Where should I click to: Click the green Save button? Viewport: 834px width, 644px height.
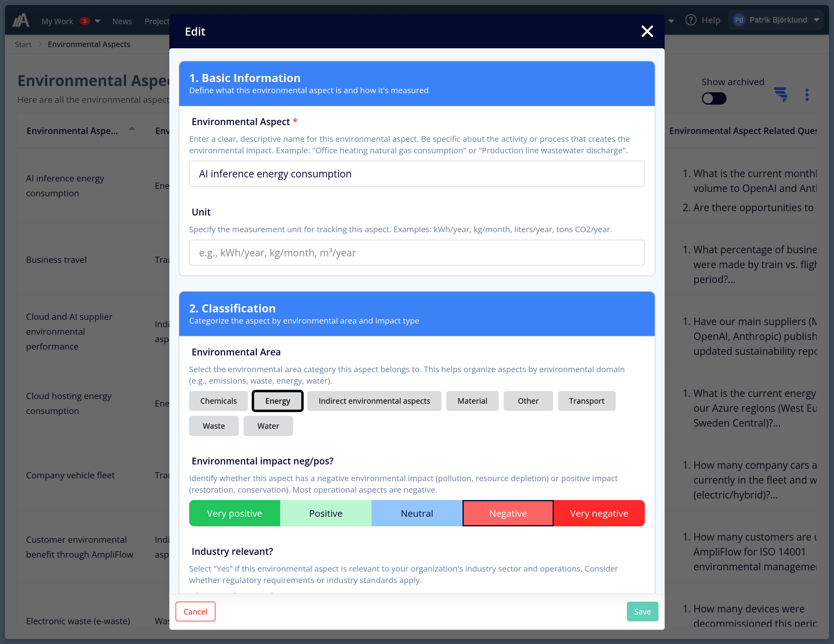642,611
